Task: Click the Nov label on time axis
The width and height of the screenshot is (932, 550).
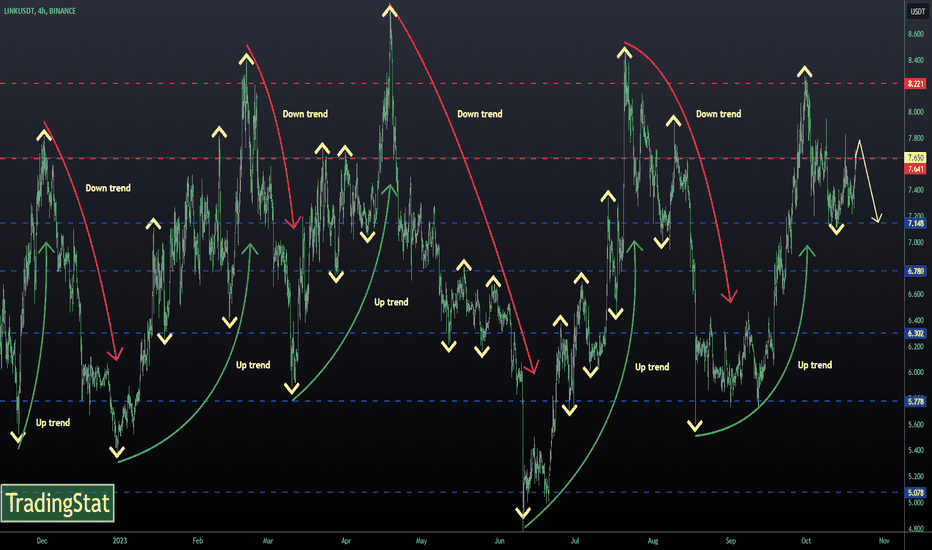Action: point(884,541)
